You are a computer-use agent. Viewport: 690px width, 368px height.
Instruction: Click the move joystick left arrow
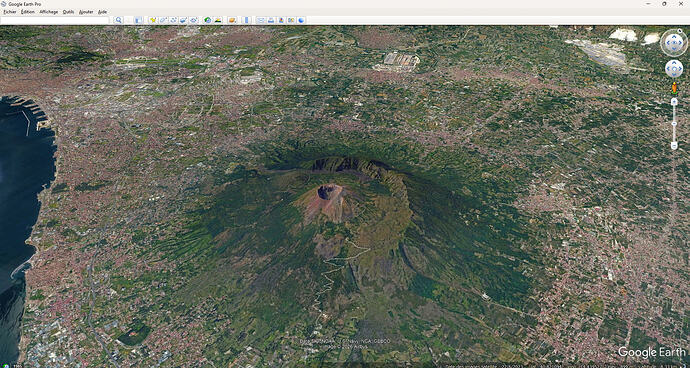click(x=668, y=69)
